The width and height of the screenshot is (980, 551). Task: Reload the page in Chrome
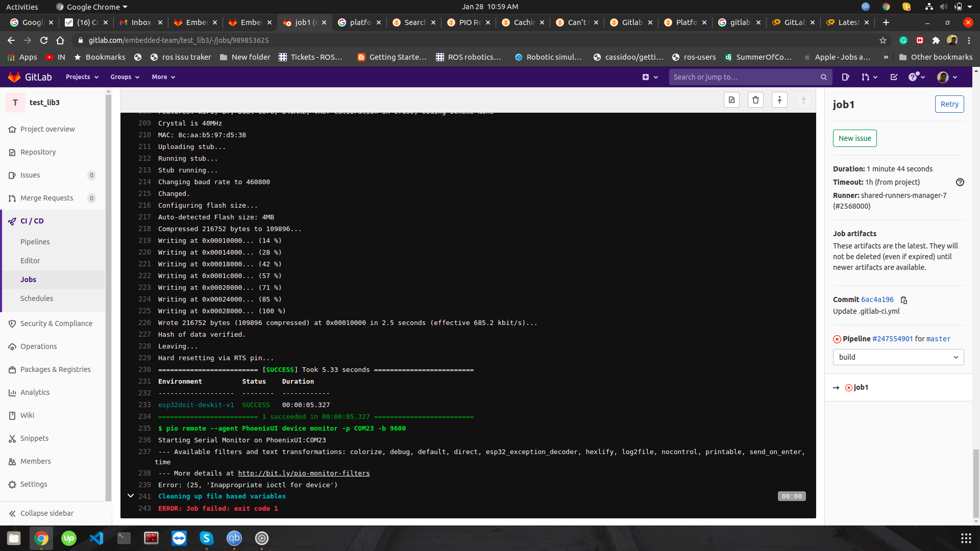coord(44,40)
